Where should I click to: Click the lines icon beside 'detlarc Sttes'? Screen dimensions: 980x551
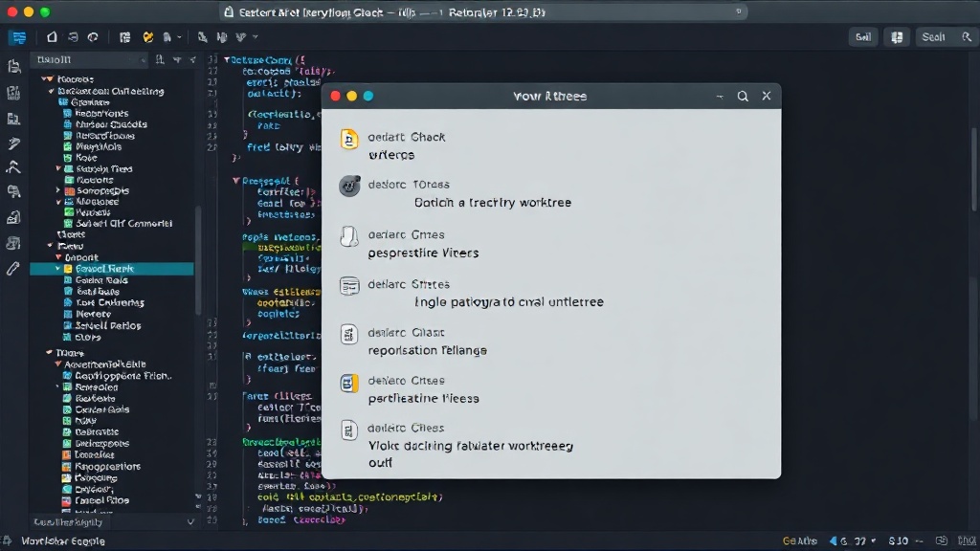pos(349,285)
